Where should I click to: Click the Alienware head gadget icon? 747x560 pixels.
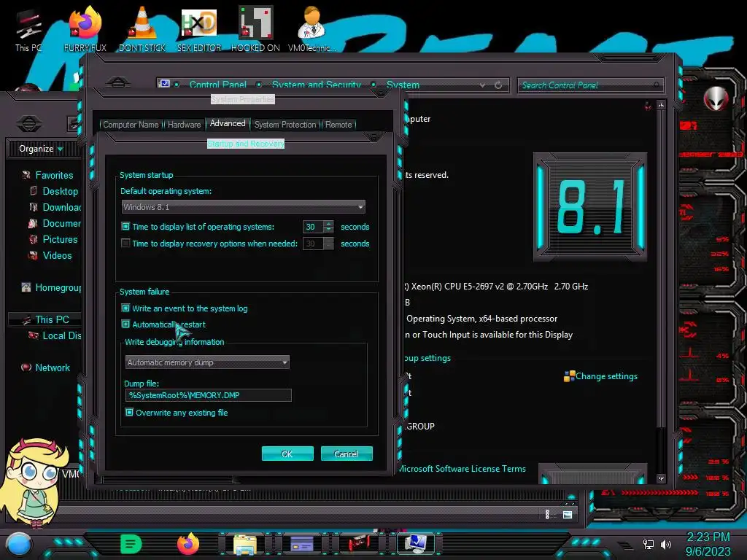click(716, 98)
